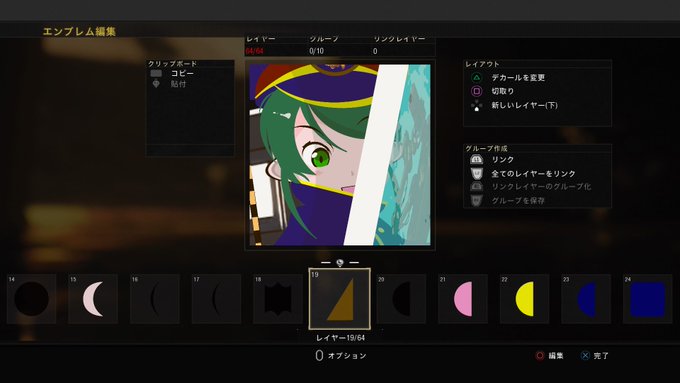Click the 完了 label at bottom right
This screenshot has height=383, width=680.
pos(601,356)
